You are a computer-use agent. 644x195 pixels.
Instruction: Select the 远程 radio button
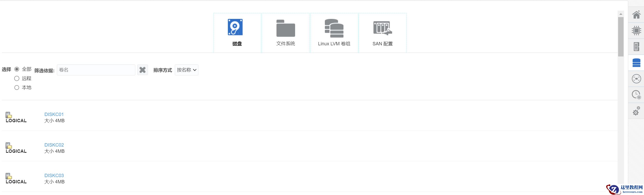(17, 78)
